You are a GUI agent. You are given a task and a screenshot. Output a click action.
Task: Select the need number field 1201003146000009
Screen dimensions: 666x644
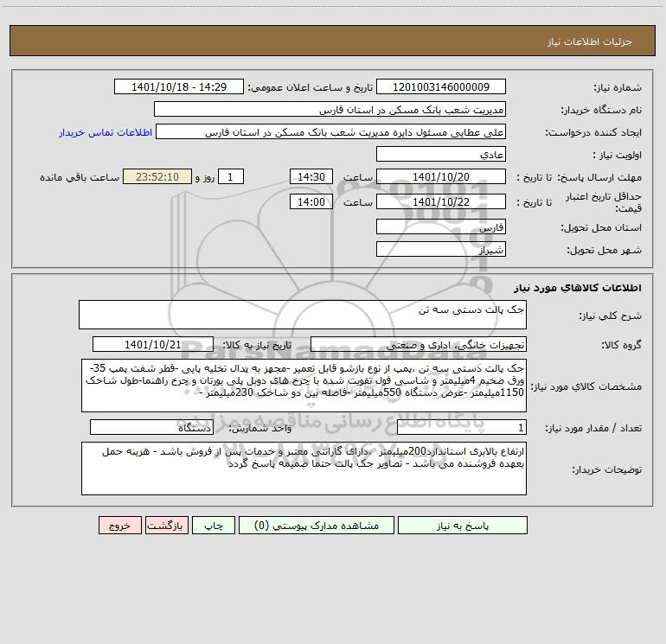click(441, 86)
